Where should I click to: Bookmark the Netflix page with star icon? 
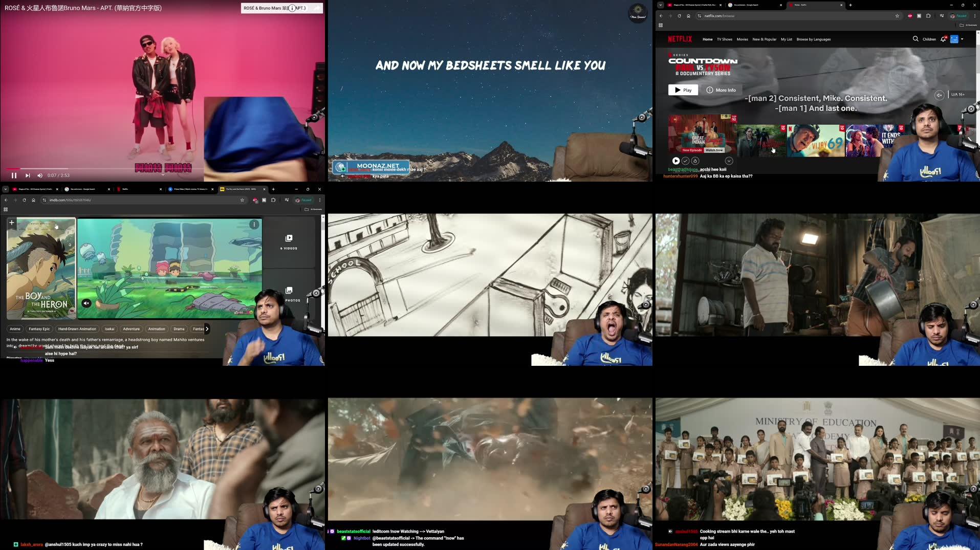click(x=897, y=16)
